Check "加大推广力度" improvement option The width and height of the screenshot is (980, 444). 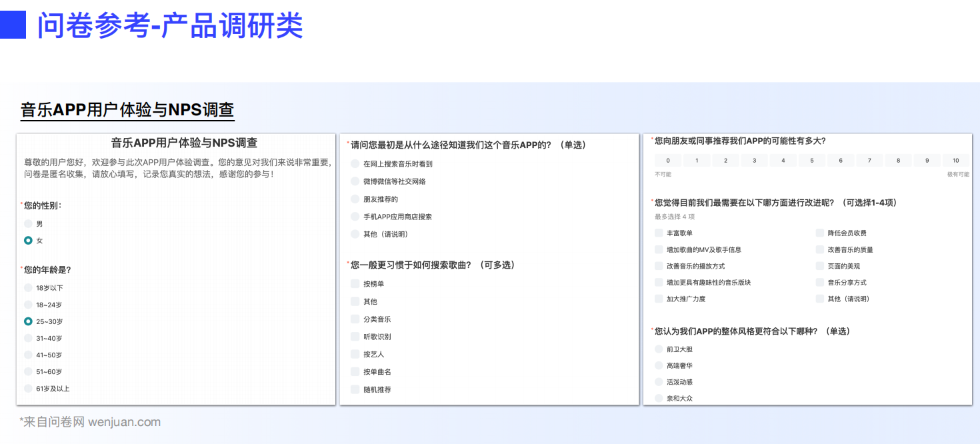[658, 299]
